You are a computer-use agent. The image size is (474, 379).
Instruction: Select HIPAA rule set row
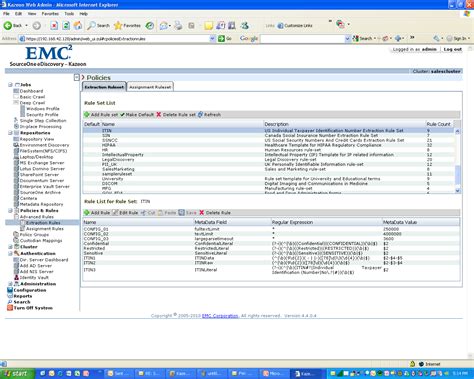click(x=268, y=145)
